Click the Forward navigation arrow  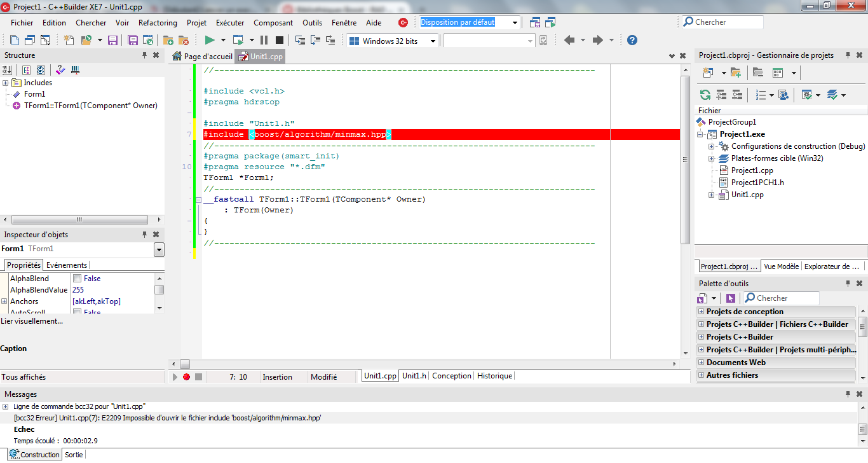pyautogui.click(x=597, y=40)
